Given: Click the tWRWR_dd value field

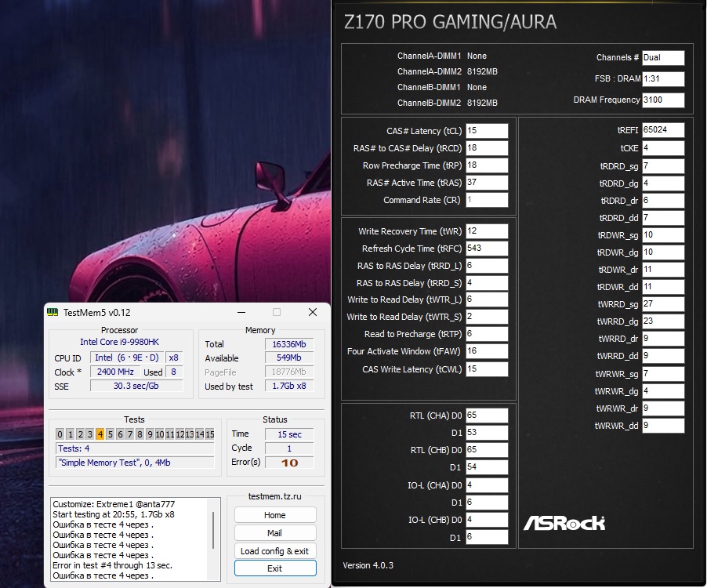Looking at the screenshot, I should pyautogui.click(x=663, y=425).
